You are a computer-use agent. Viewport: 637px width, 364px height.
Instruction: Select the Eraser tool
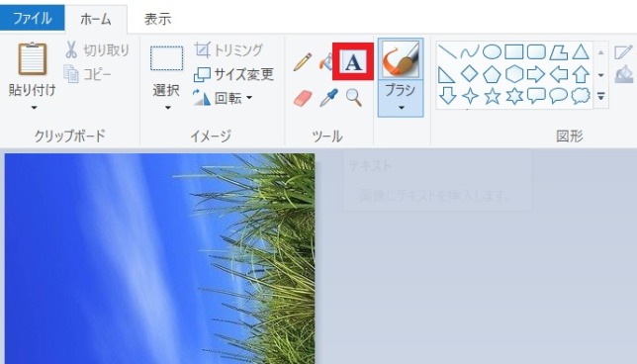click(303, 98)
